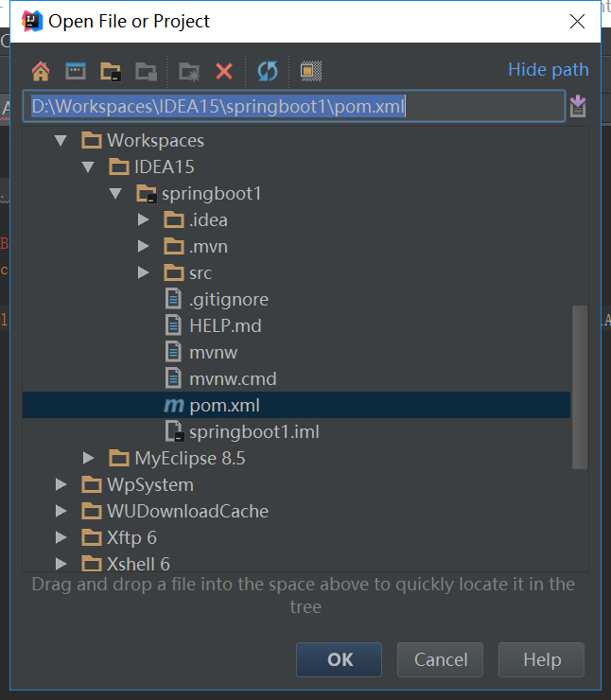Image resolution: width=611 pixels, height=700 pixels.
Task: Go to the Home directory icon
Action: coord(41,71)
